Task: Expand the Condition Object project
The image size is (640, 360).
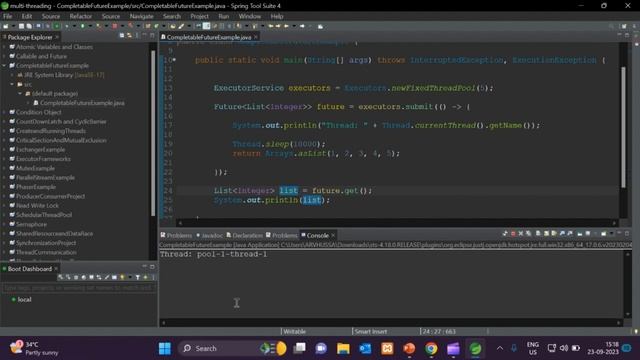Action: pos(4,112)
